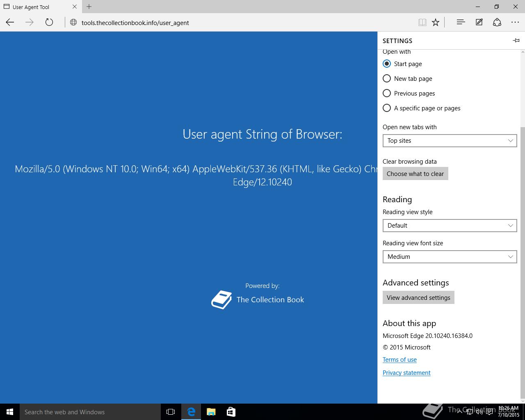Click Microsoft Edge 20.10240.16384.0 version text

[427, 336]
